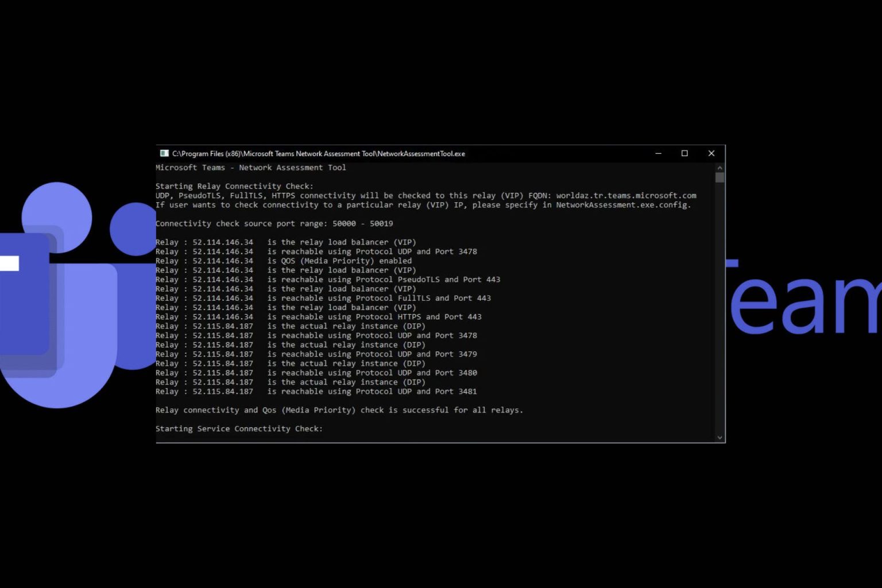Click 'Starting Relay Connectivity Check:' line
Viewport: 882px width, 588px height.
234,186
